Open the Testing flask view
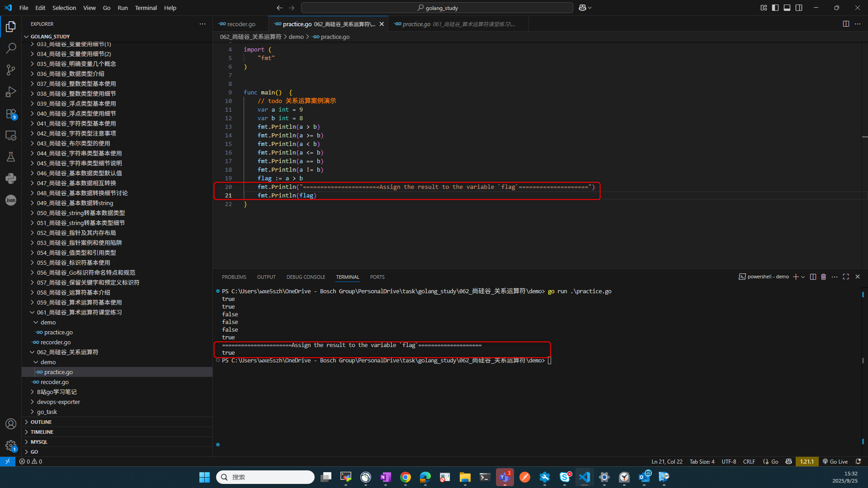The image size is (868, 488). (x=11, y=157)
